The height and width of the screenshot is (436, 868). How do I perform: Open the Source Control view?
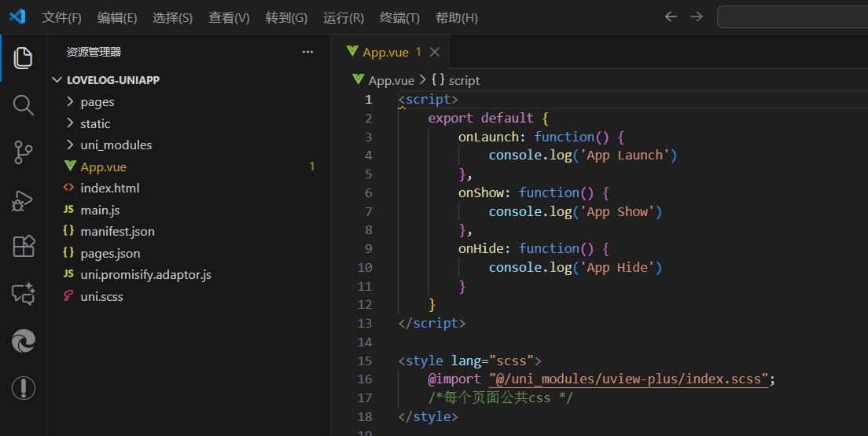[x=24, y=152]
